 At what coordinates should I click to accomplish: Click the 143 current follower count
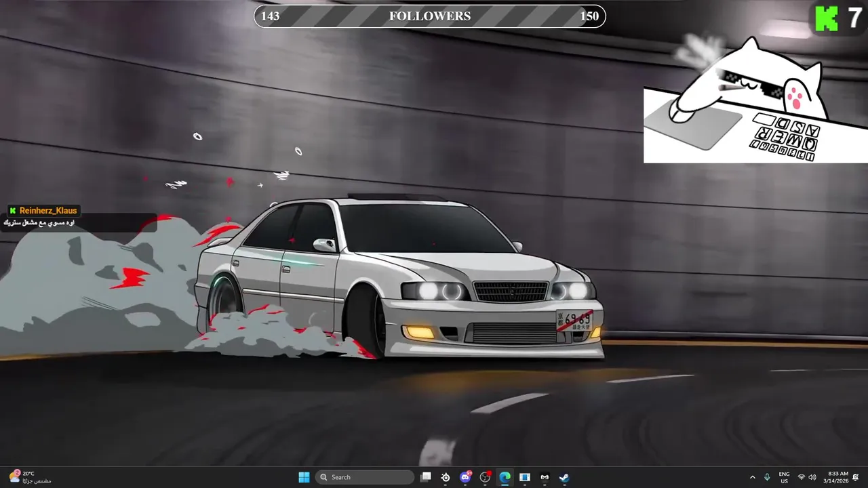[270, 16]
